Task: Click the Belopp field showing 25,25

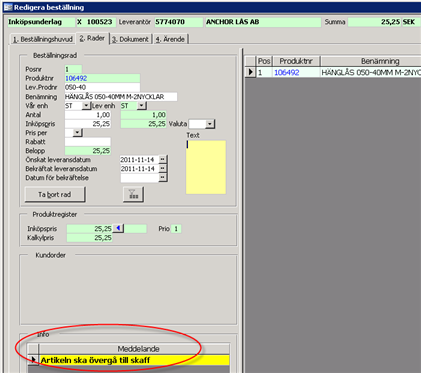Action: (x=88, y=151)
